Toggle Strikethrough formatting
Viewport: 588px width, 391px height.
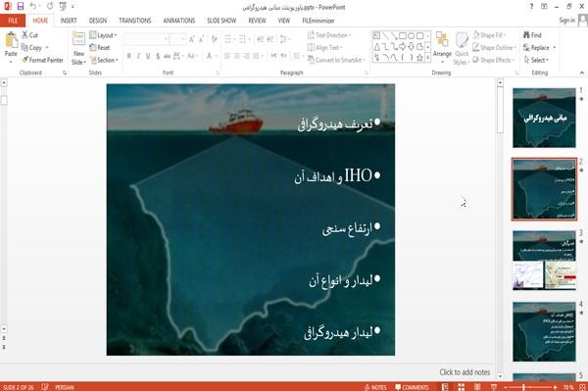[168, 56]
